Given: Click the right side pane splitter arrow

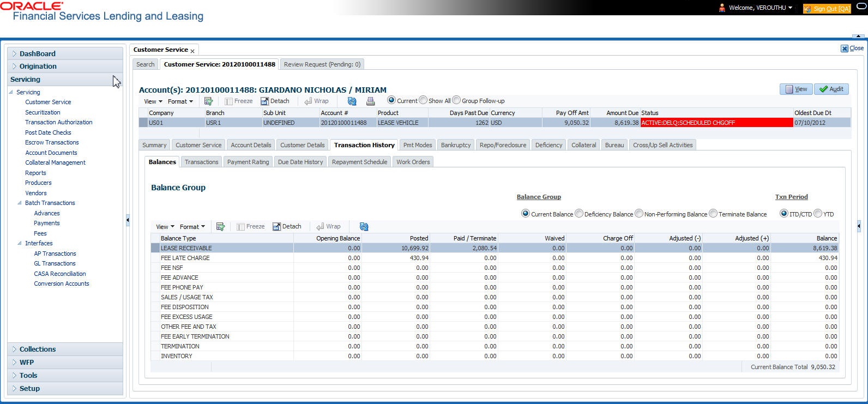Looking at the screenshot, I should point(859,225).
